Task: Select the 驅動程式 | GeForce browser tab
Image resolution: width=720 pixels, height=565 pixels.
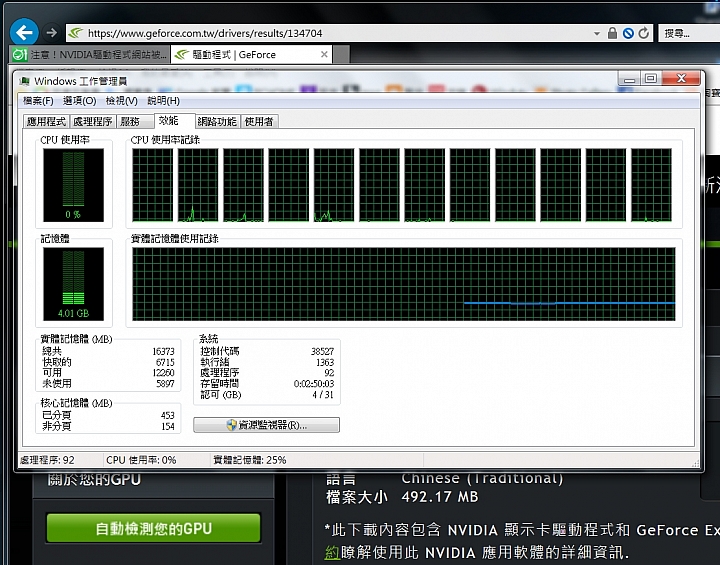Action: (250, 55)
